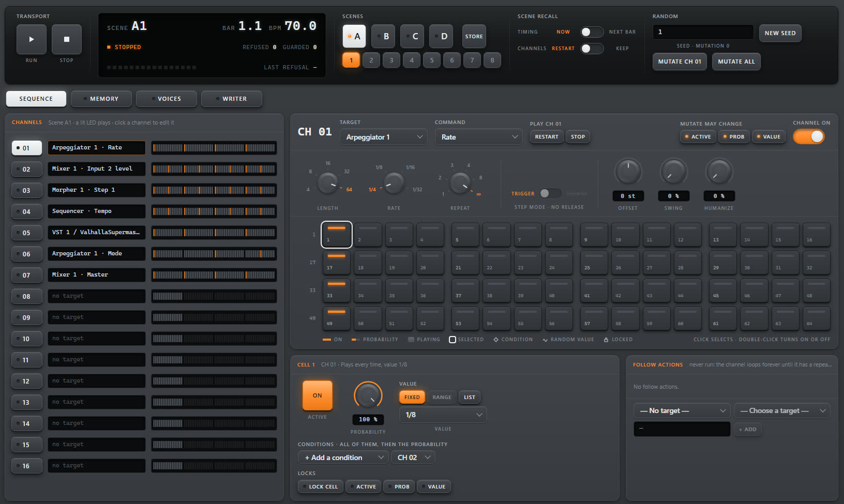
Task: Select channel 16 LED button
Action: (26, 466)
